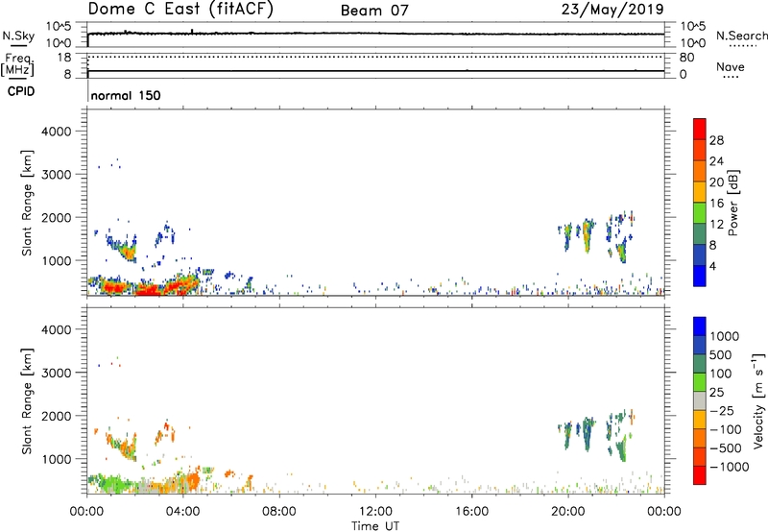
Task: Click the strong red echo near 03:00 in power panel
Action: (150, 289)
